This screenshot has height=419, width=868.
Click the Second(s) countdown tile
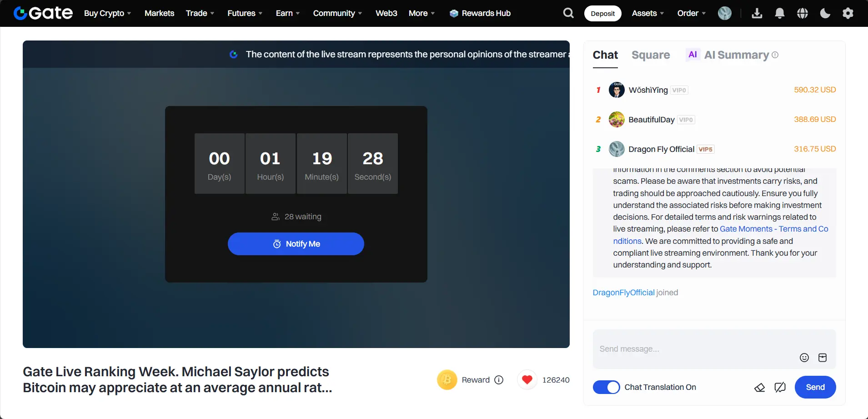pos(373,163)
